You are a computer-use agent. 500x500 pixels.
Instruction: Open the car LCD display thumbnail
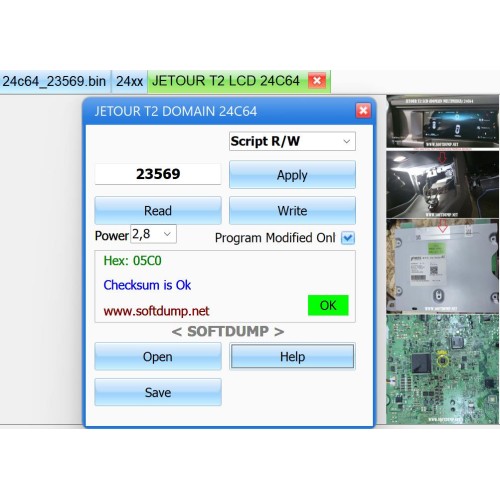tap(443, 122)
